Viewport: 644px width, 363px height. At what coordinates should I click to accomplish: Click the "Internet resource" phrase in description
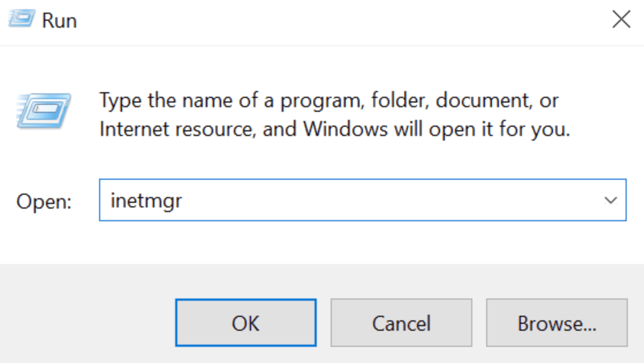click(174, 129)
